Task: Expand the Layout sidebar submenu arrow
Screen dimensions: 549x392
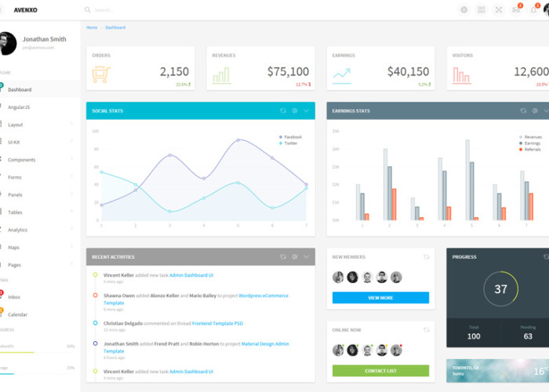Action: click(72, 124)
